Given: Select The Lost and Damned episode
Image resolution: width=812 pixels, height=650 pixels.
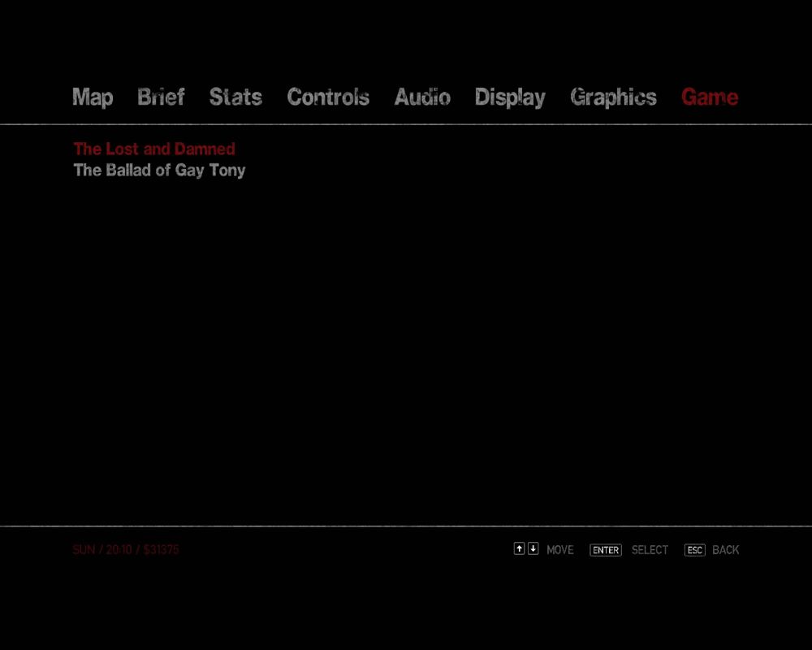Looking at the screenshot, I should tap(154, 149).
